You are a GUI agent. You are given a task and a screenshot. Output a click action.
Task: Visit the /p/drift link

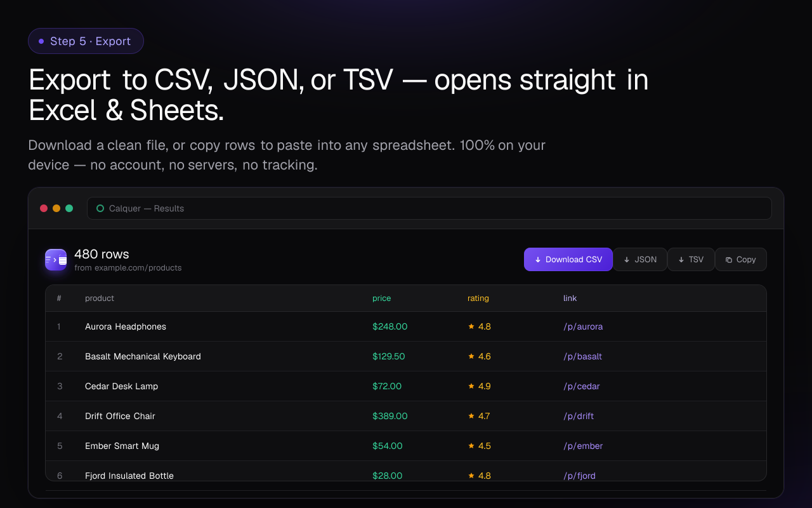coord(579,416)
